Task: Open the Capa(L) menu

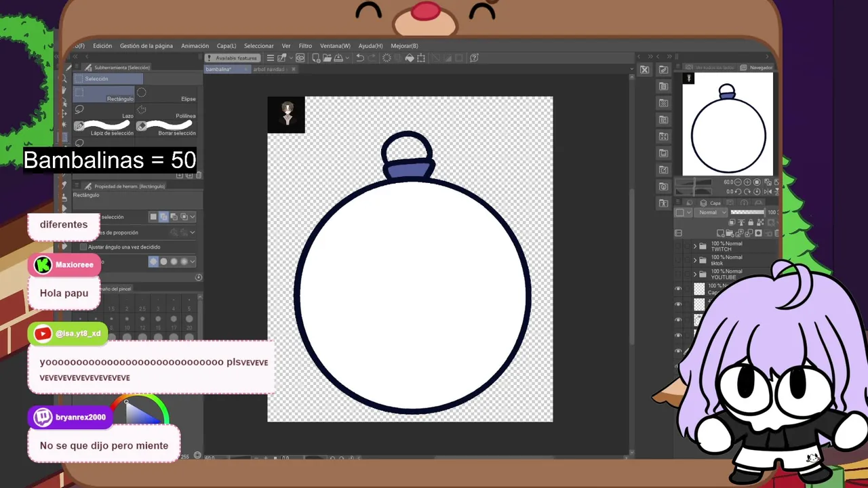Action: click(x=226, y=46)
